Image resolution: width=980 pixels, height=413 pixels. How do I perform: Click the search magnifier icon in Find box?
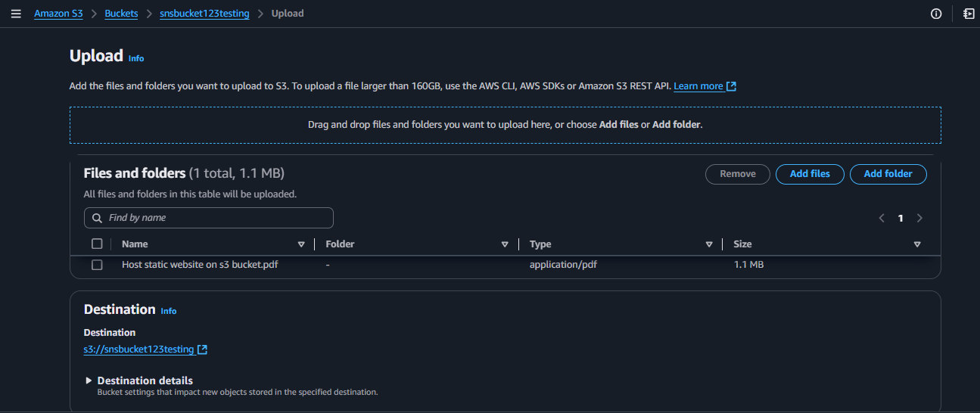click(97, 218)
